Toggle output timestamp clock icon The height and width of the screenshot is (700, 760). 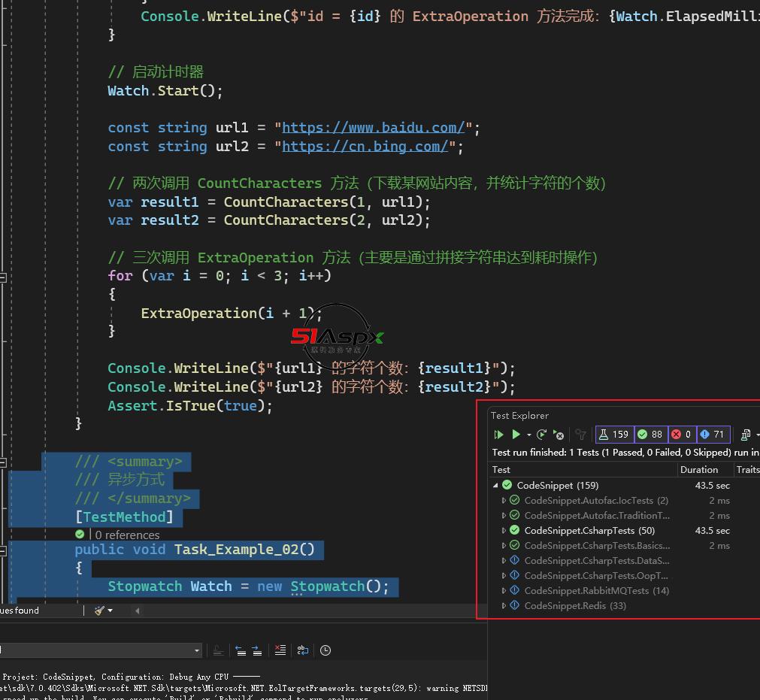click(325, 650)
